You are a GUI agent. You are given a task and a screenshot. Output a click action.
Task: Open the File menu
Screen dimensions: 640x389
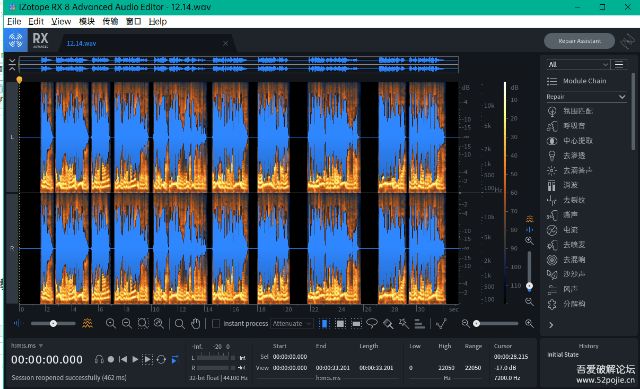click(14, 22)
